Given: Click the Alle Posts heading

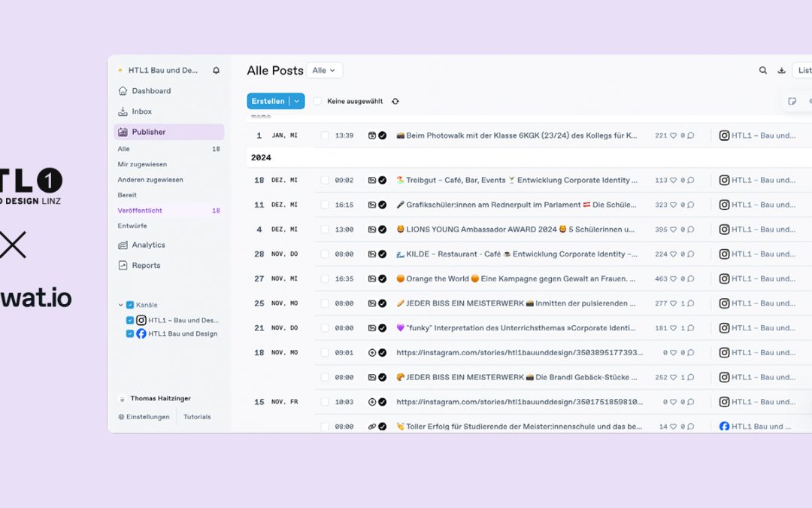Looking at the screenshot, I should tap(275, 71).
